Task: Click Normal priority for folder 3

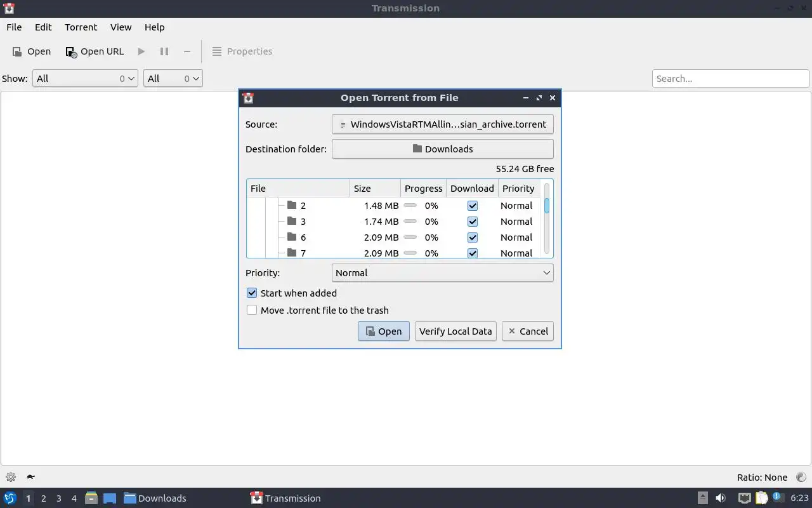Action: click(516, 222)
